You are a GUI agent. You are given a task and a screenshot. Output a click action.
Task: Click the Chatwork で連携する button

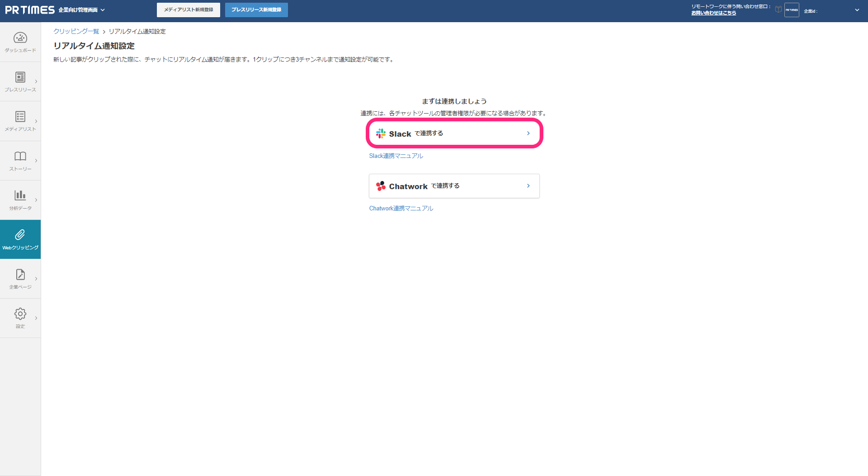click(x=454, y=186)
